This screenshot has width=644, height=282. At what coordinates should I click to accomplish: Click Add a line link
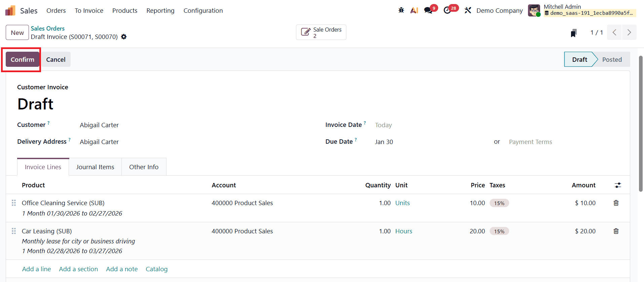37,269
